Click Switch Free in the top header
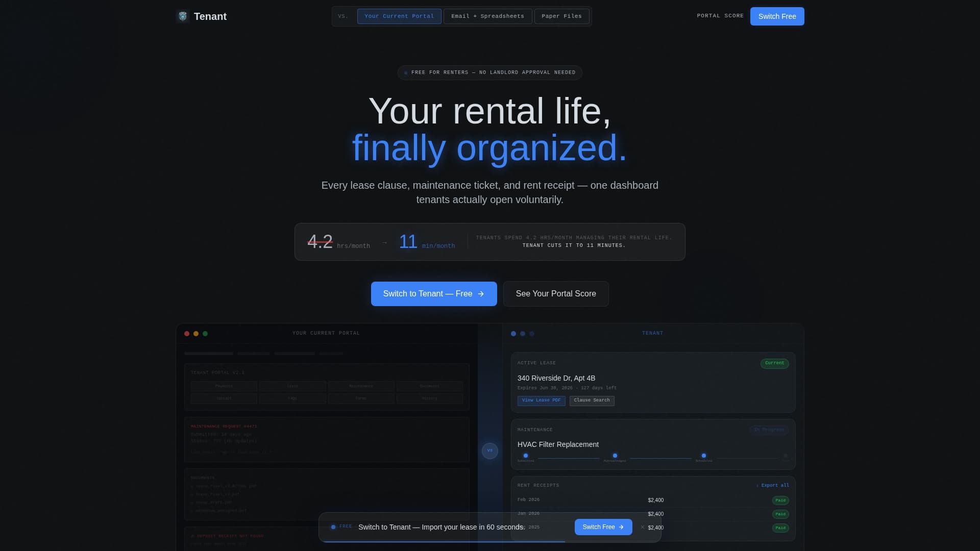The image size is (980, 551). pos(777,16)
